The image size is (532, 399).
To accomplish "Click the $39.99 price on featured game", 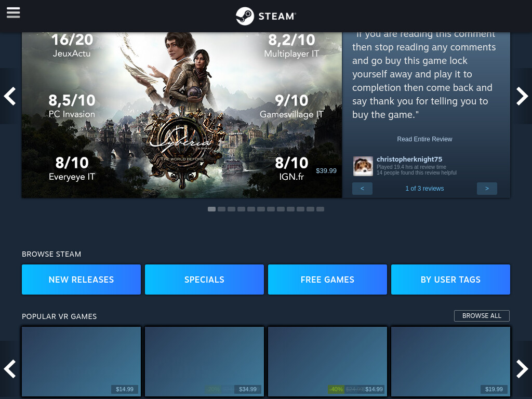I will (326, 170).
